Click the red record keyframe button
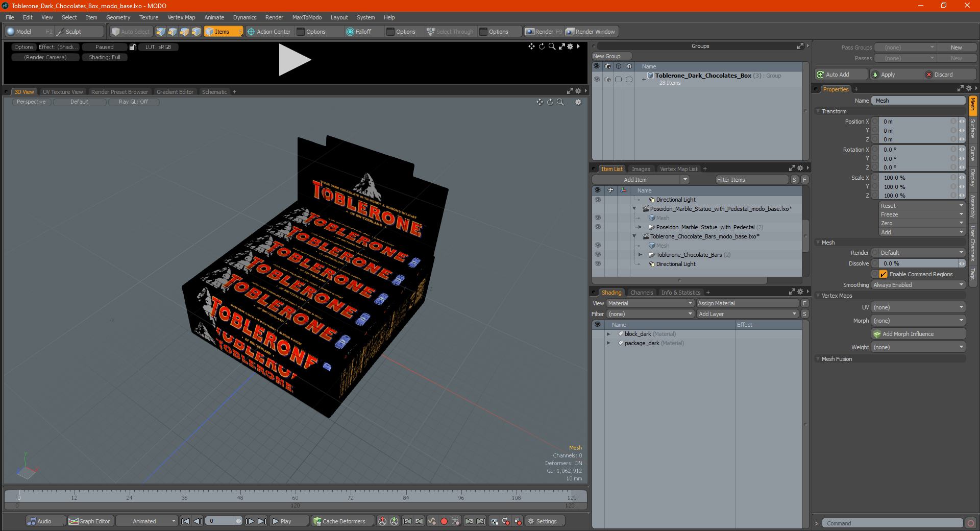Viewport: 980px width, 531px height. (x=444, y=521)
